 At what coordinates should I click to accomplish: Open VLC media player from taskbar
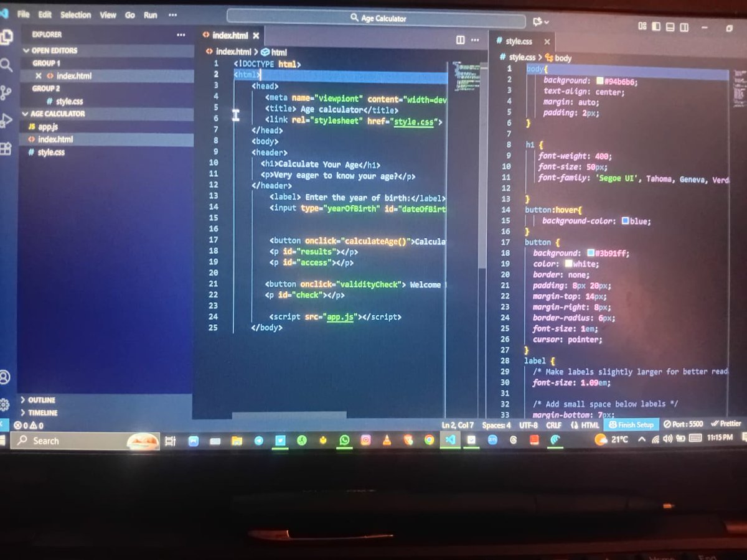387,441
